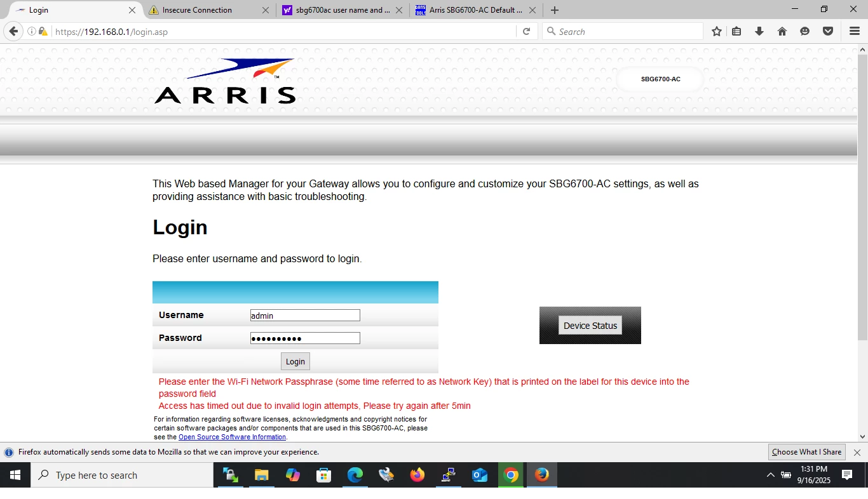Open Microsoft Copilot from taskbar

293,475
